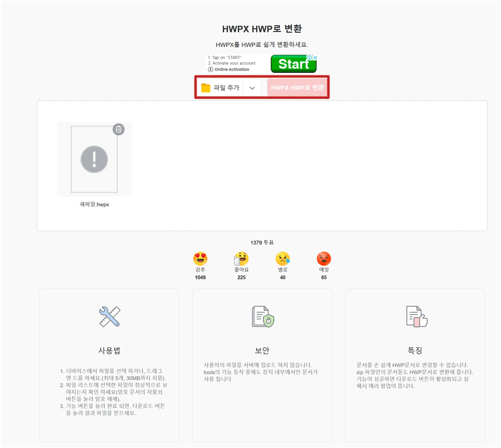Viewport: 501px width, 448px height.
Task: Click the 1379 투표 vote count text
Action: [262, 243]
